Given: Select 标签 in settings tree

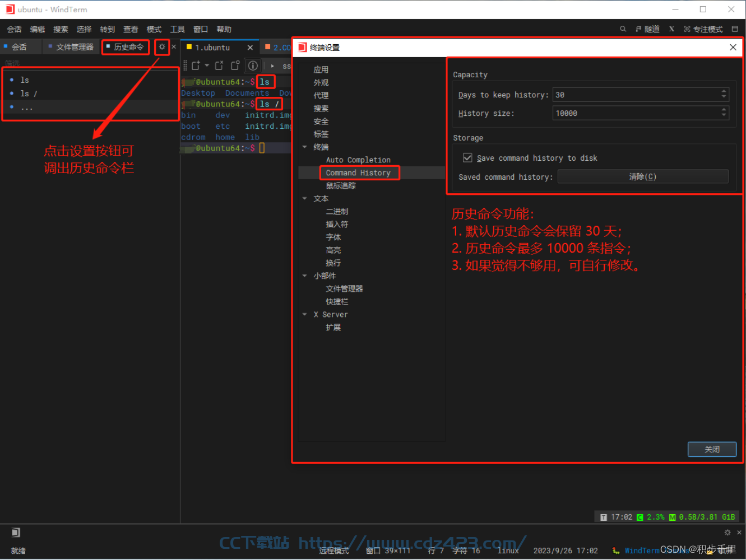Looking at the screenshot, I should [x=321, y=134].
